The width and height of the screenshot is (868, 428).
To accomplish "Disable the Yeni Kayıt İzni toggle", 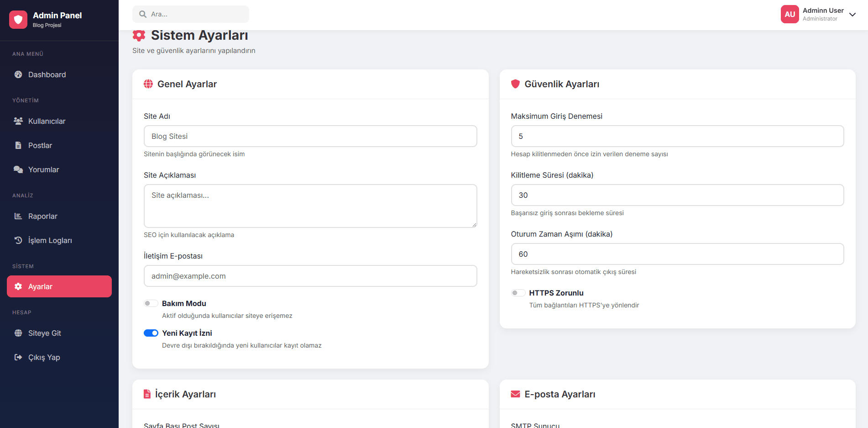I will pyautogui.click(x=151, y=333).
